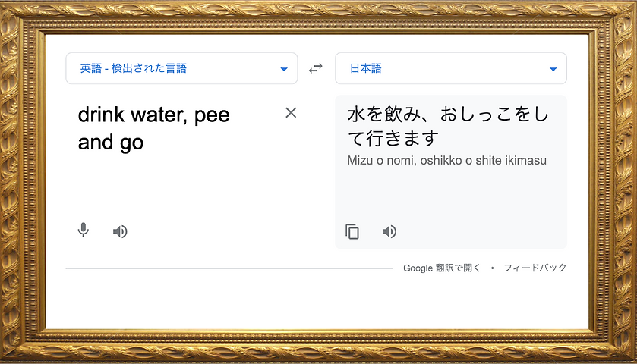Image resolution: width=637 pixels, height=364 pixels.
Task: Expand the target language dropdown arrow
Action: 553,69
